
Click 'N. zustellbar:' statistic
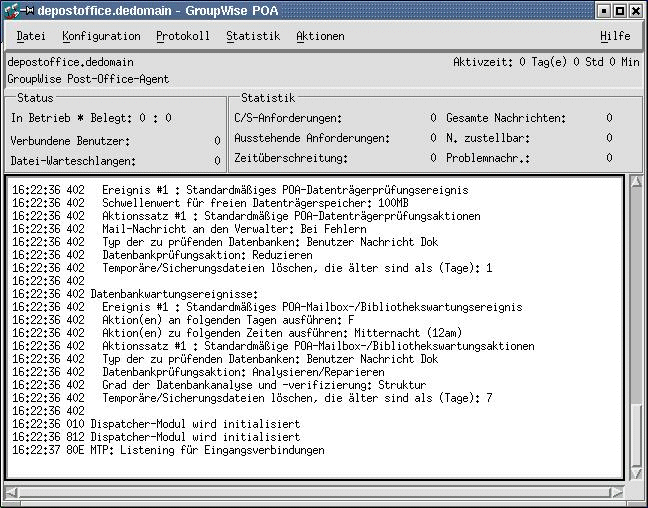(x=488, y=138)
